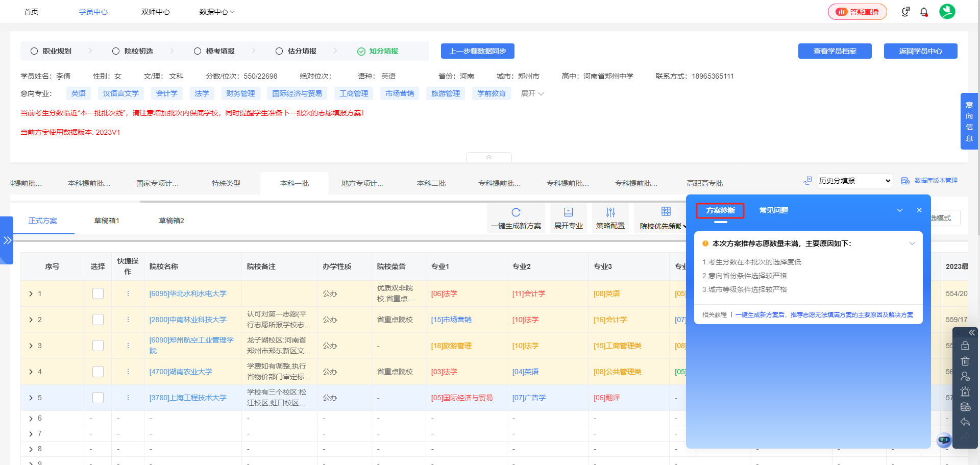Click the database-add icon in dark toolbar
Image resolution: width=980 pixels, height=465 pixels.
tap(965, 407)
